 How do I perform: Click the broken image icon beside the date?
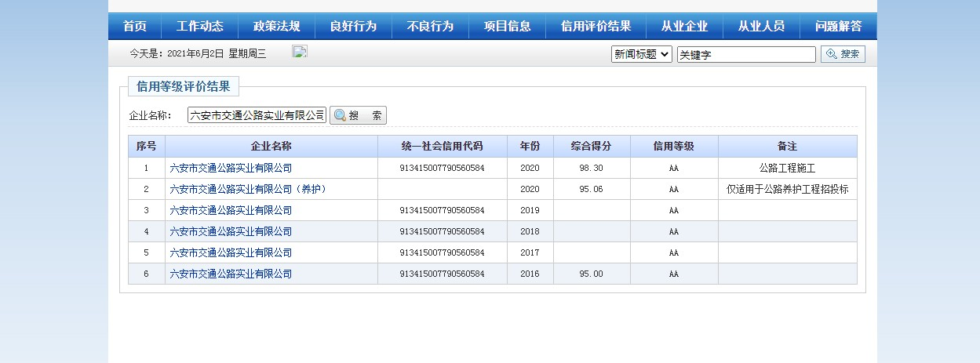(x=300, y=52)
